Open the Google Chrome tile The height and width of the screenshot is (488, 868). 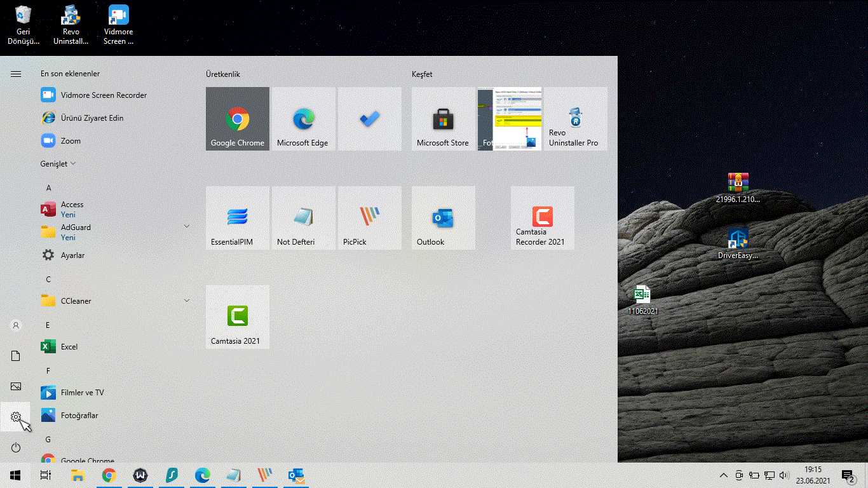click(x=238, y=119)
